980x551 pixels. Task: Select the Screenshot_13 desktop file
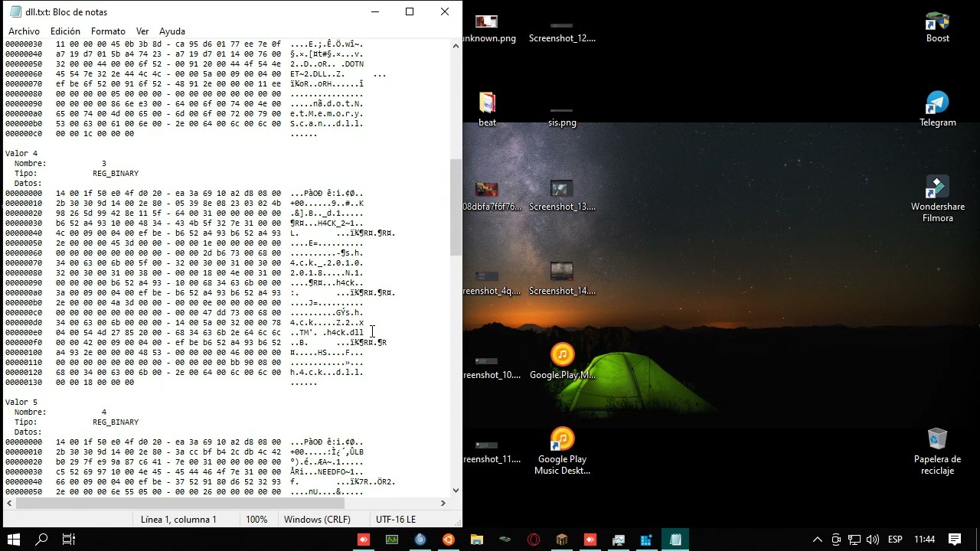click(x=562, y=196)
